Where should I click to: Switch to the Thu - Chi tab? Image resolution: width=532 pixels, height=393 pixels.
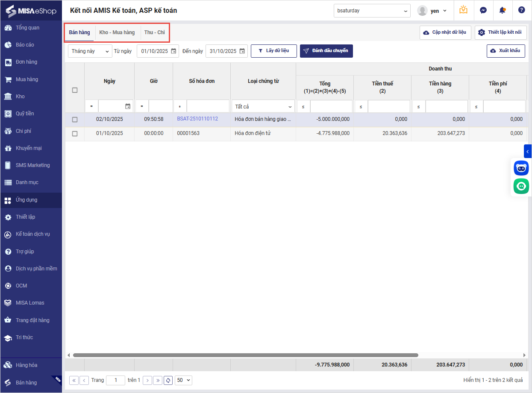(154, 32)
